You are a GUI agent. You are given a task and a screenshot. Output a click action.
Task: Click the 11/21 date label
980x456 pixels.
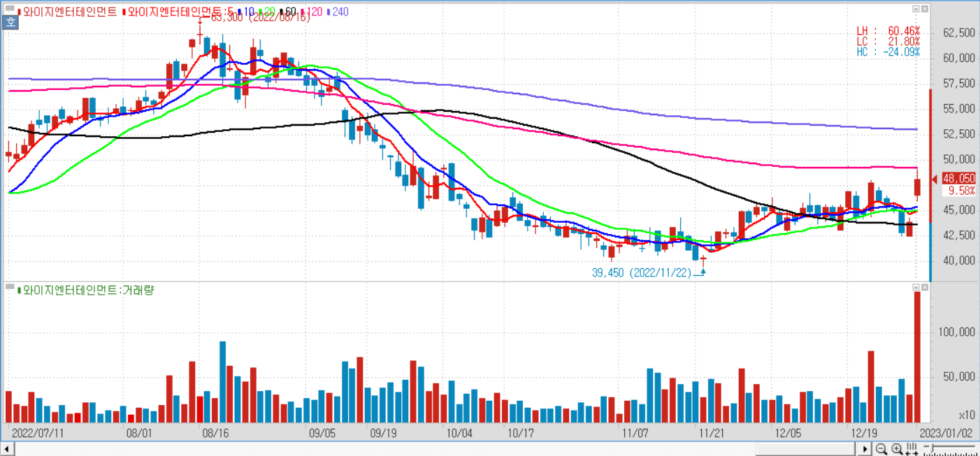pyautogui.click(x=712, y=433)
